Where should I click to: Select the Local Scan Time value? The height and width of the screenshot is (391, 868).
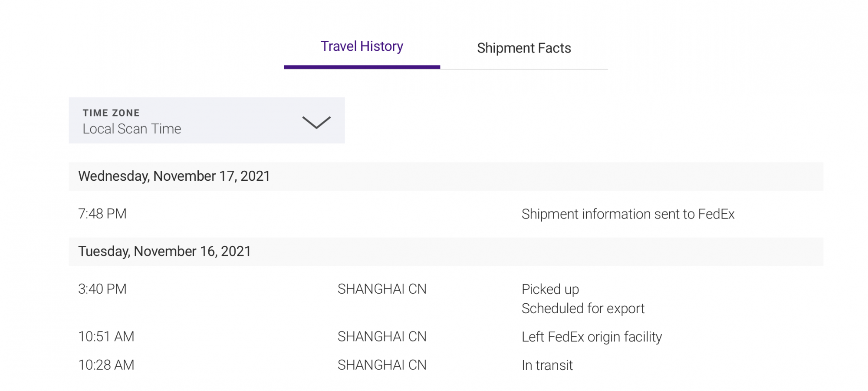[132, 129]
